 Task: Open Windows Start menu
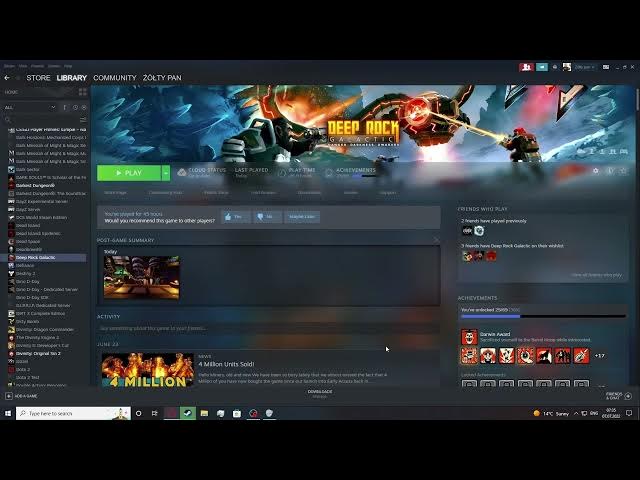8,413
